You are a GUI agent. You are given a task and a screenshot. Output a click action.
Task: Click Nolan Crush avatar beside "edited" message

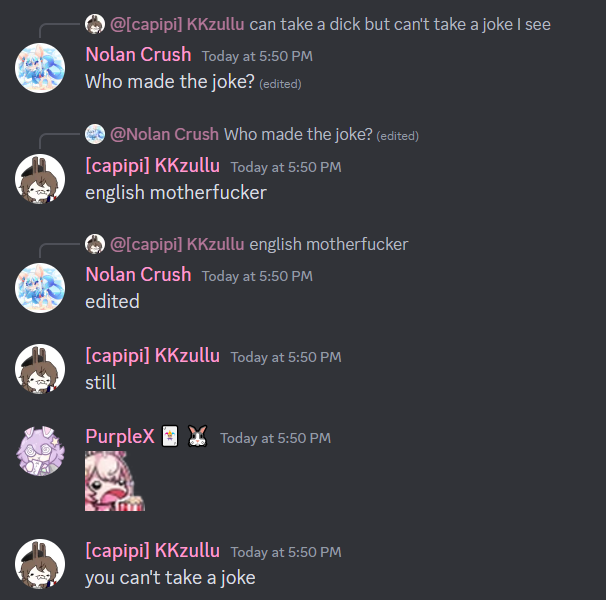40,288
